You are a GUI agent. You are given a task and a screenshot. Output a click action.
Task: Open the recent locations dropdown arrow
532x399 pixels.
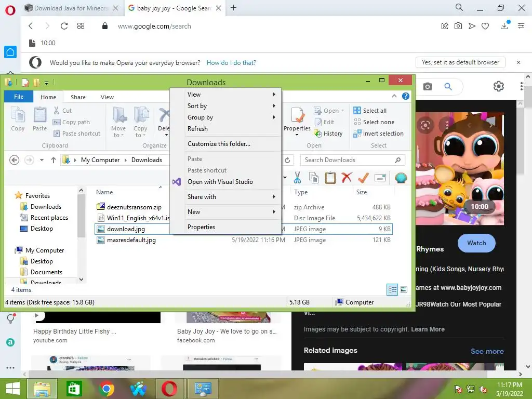42,160
